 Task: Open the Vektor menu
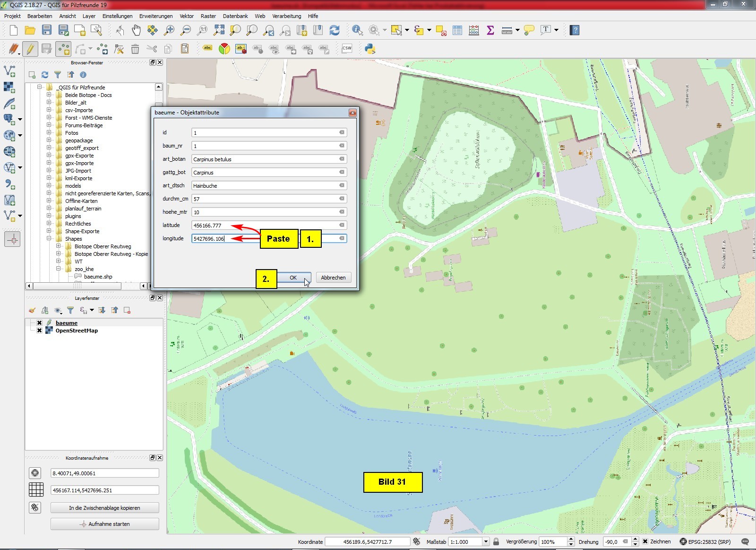[x=187, y=16]
